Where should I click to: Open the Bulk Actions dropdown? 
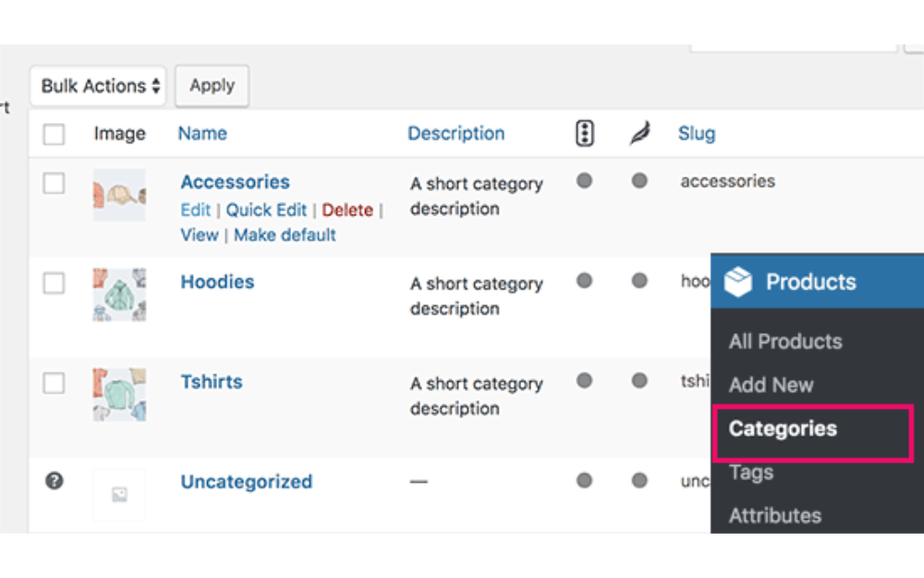coord(99,86)
